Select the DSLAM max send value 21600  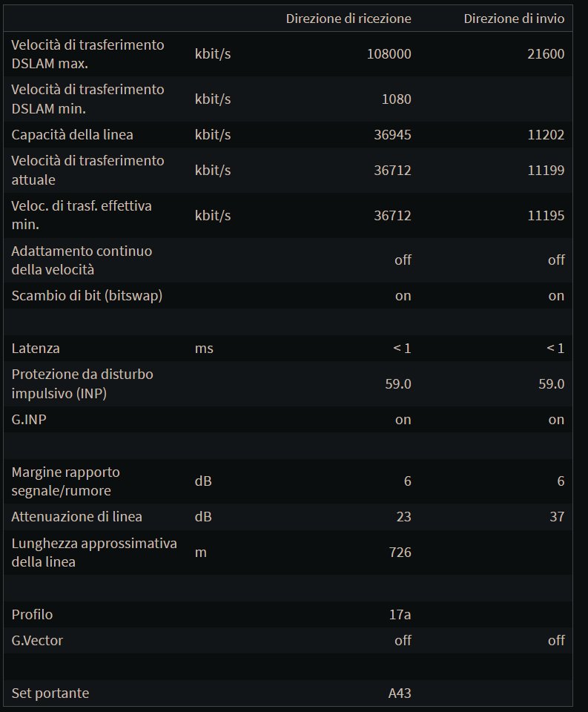point(546,54)
